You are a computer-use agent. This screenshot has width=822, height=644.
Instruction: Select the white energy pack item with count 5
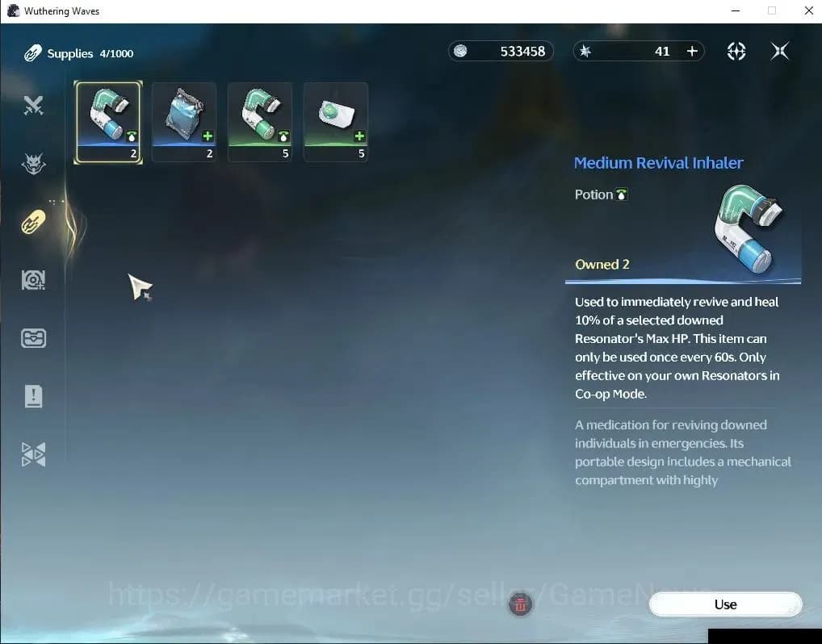tap(336, 122)
